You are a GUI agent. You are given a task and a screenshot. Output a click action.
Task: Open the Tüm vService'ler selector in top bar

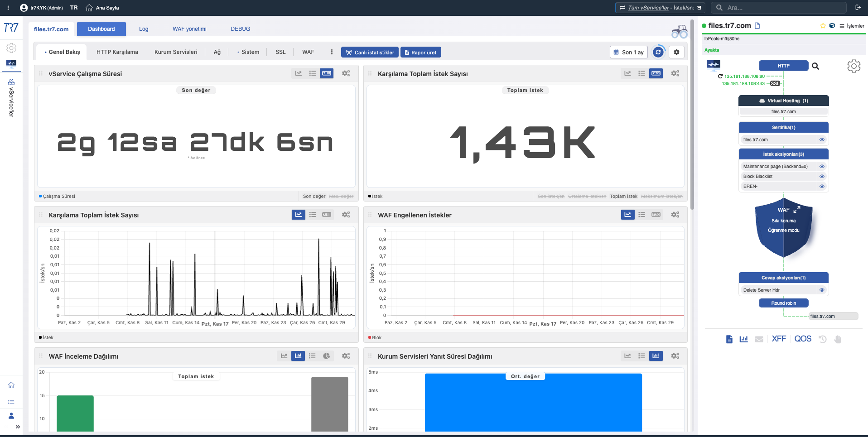(660, 8)
